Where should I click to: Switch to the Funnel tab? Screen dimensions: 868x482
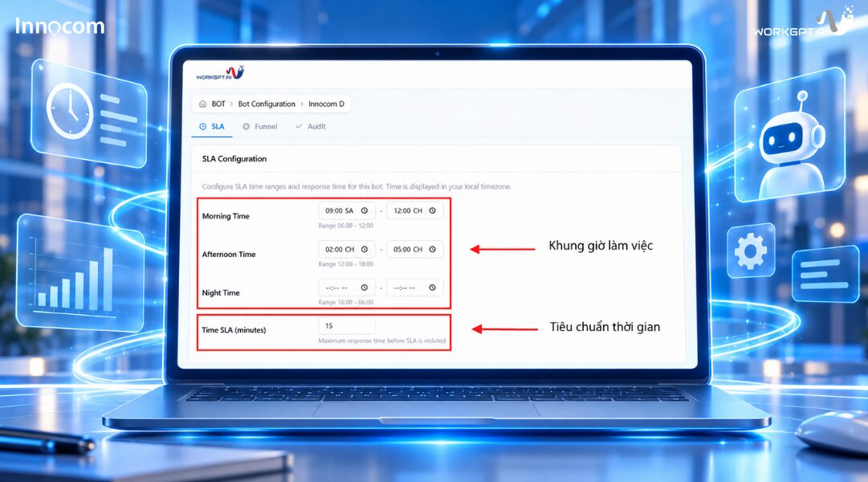click(259, 126)
